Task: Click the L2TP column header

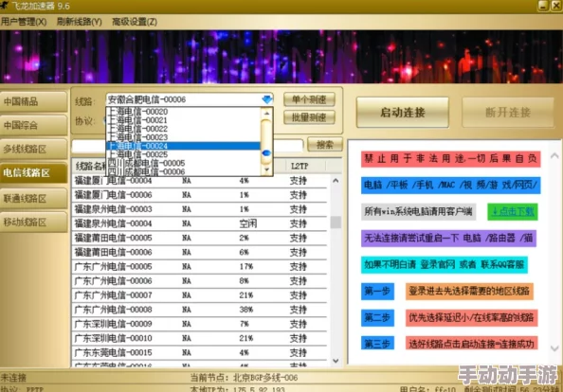Action: tap(300, 166)
